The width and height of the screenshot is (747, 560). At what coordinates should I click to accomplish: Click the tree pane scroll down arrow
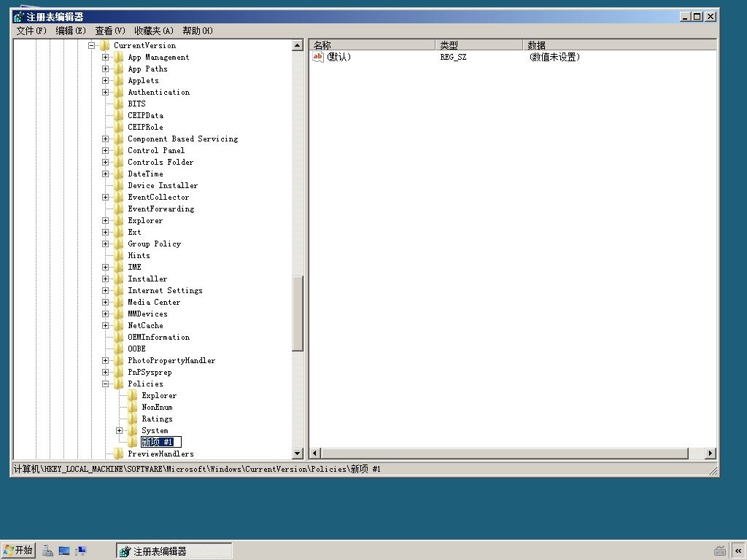coord(298,454)
